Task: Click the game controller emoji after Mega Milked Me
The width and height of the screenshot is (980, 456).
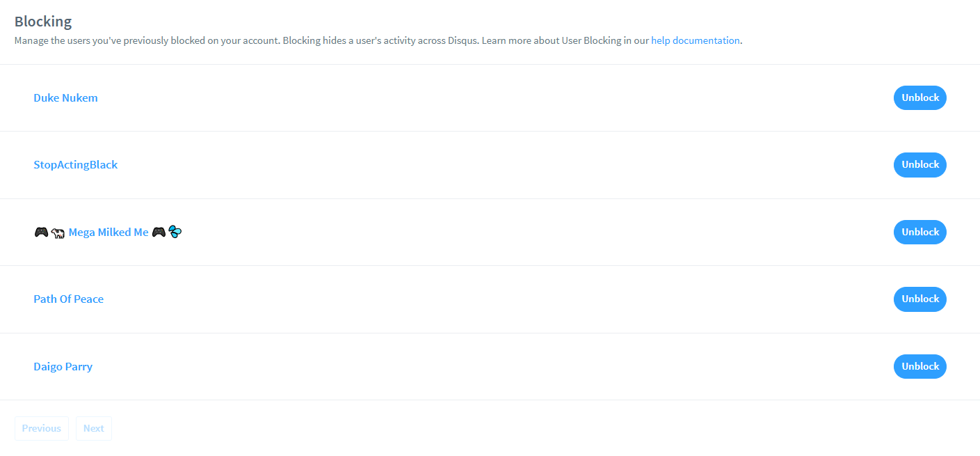Action: point(159,233)
